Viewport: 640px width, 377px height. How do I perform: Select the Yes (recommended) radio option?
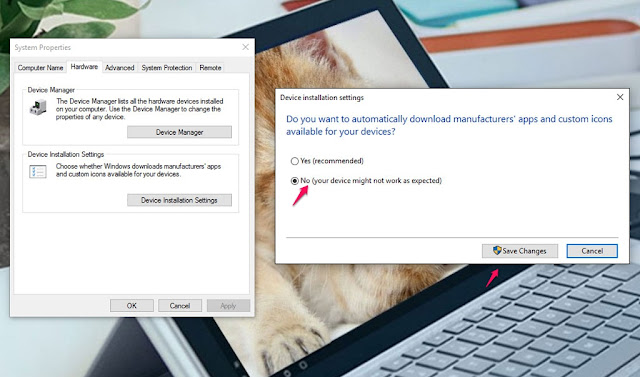click(327, 161)
